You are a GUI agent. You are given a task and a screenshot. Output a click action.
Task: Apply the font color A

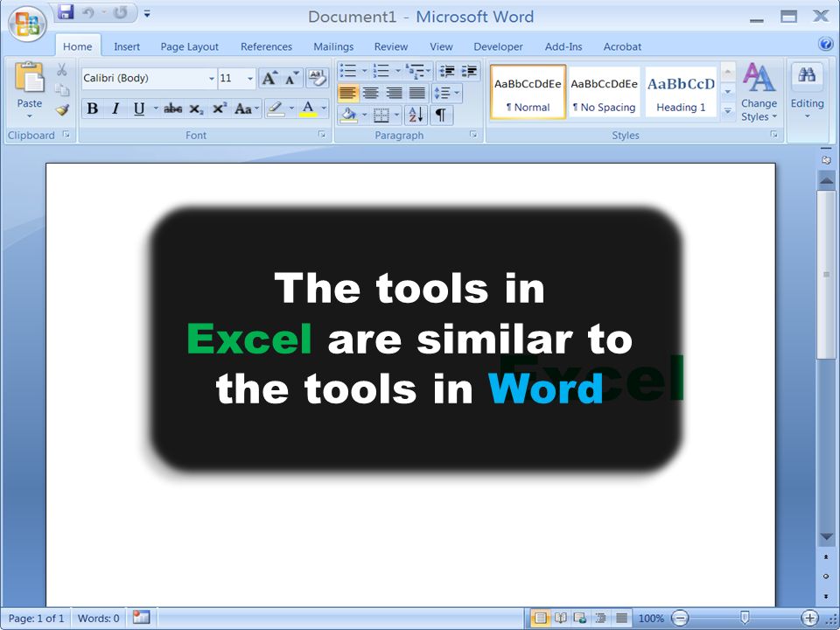[308, 108]
